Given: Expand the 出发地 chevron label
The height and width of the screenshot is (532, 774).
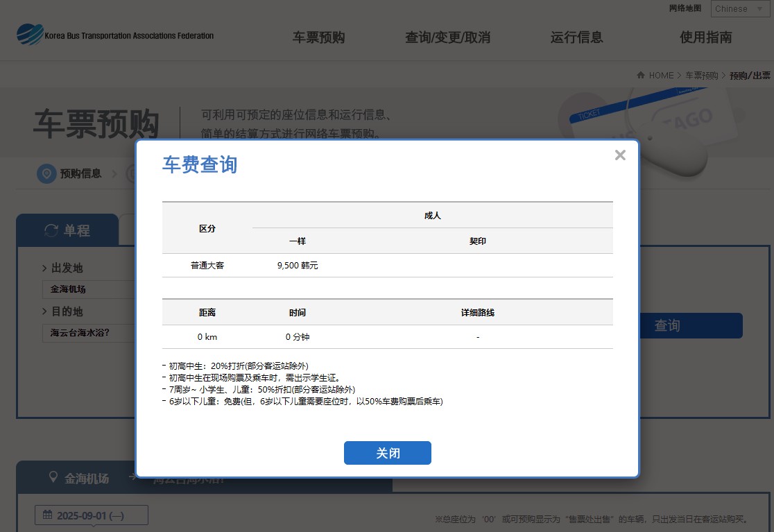Looking at the screenshot, I should (63, 268).
